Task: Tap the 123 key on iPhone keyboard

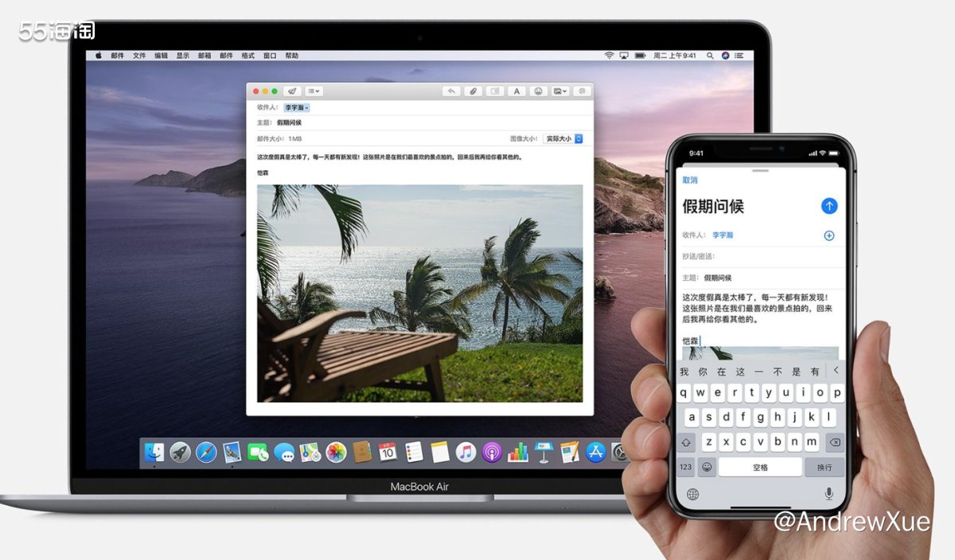Action: 685,467
